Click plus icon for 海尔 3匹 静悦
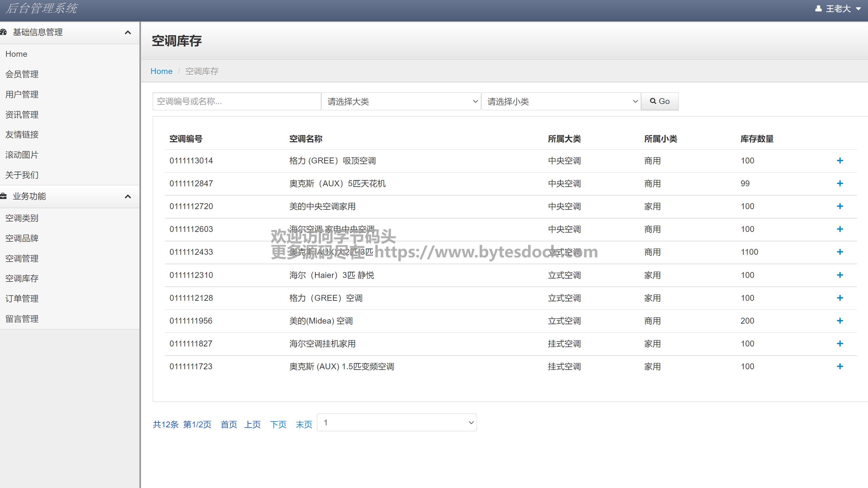 (x=840, y=275)
